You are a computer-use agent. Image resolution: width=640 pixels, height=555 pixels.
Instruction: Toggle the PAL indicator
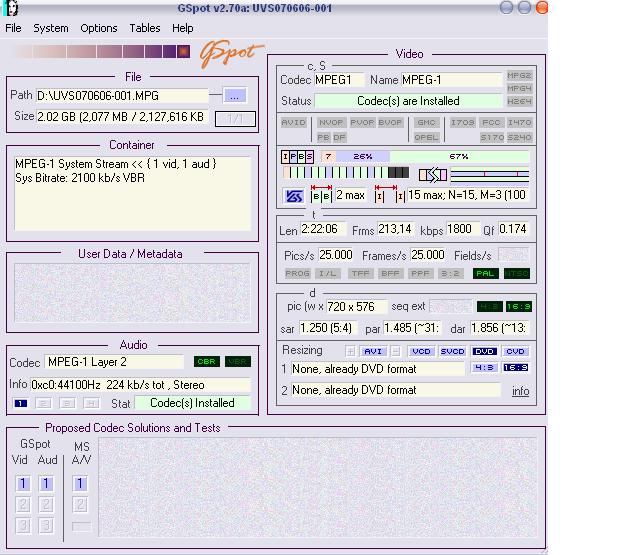pos(486,273)
